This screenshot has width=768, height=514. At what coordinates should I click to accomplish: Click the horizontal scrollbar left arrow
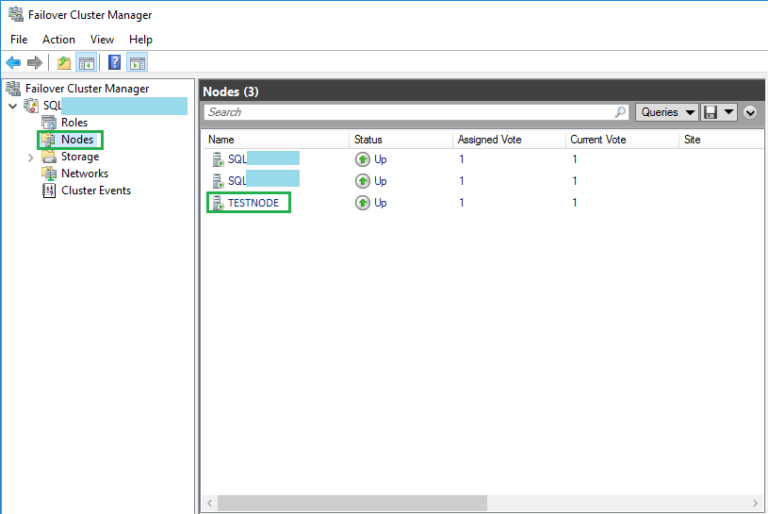point(210,503)
